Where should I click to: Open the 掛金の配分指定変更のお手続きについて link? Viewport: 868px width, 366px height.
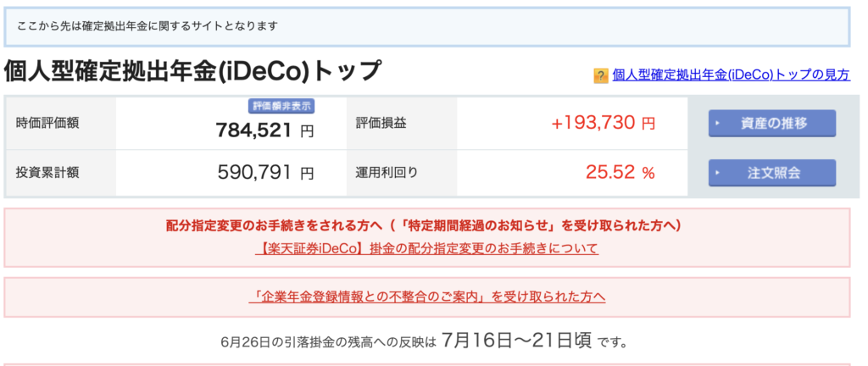pos(427,249)
